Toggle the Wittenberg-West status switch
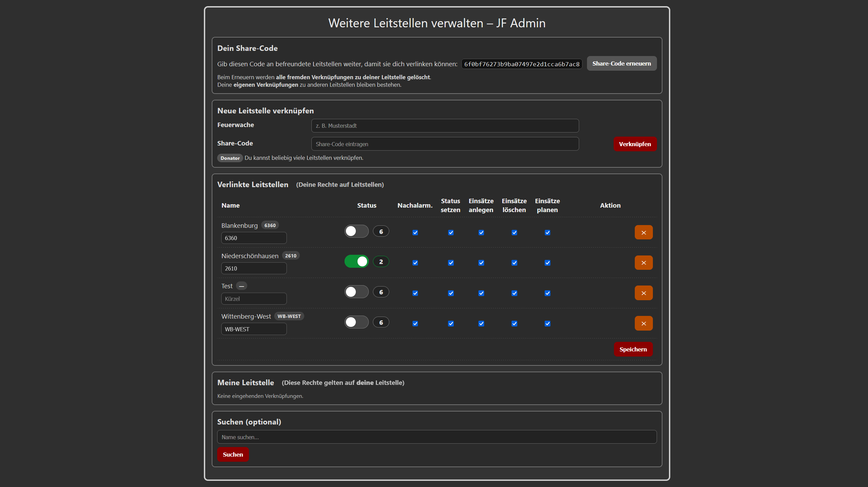The height and width of the screenshot is (487, 868). pos(356,322)
